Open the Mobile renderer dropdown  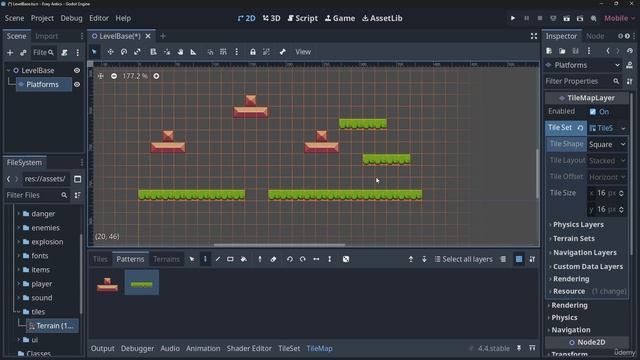[620, 18]
